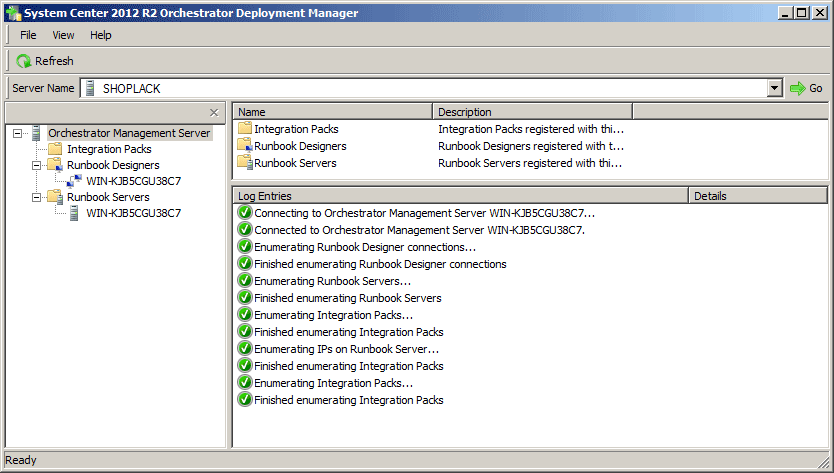
Task: Select Runbook Servers label in the tree
Action: point(108,197)
